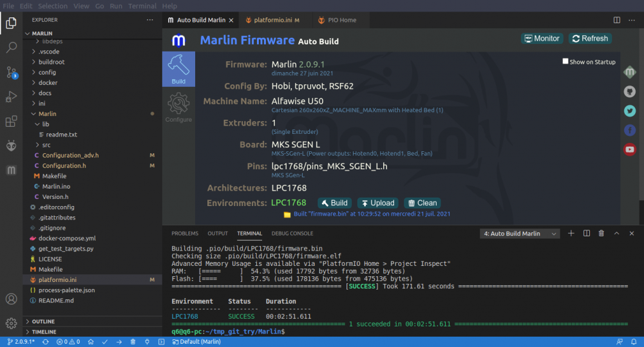Viewport: 644px width, 347px height.
Task: Open the Explorer view in activity bar
Action: click(11, 23)
